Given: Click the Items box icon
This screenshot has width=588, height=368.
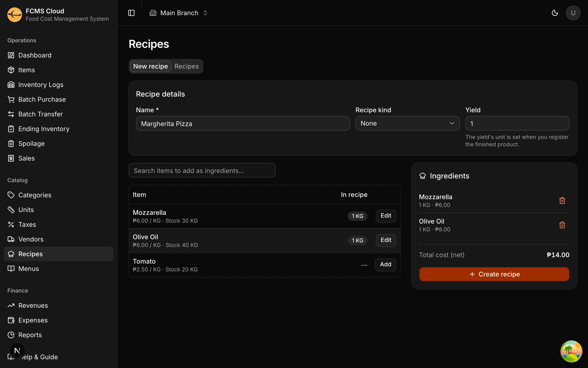Looking at the screenshot, I should pyautogui.click(x=11, y=70).
